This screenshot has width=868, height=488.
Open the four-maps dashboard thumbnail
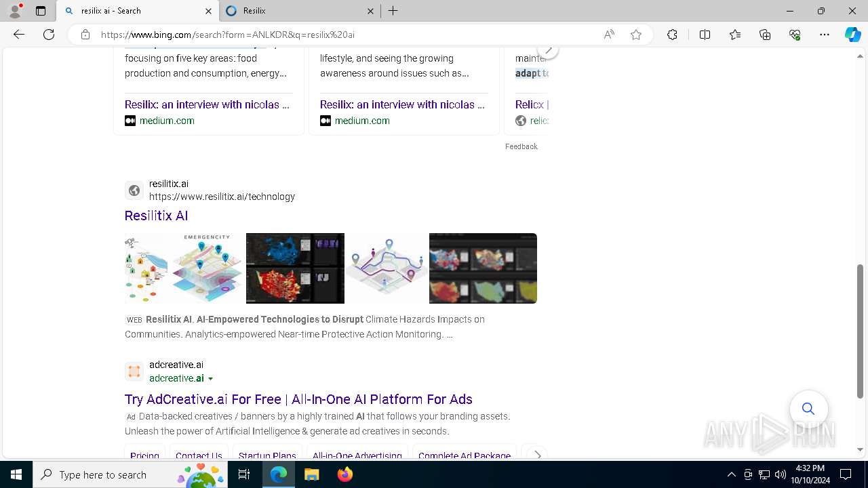point(483,268)
